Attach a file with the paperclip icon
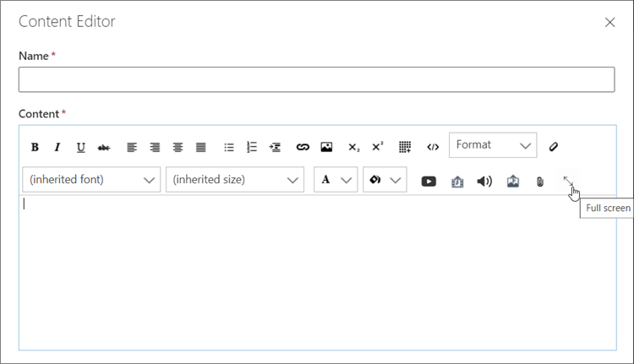 pyautogui.click(x=539, y=181)
